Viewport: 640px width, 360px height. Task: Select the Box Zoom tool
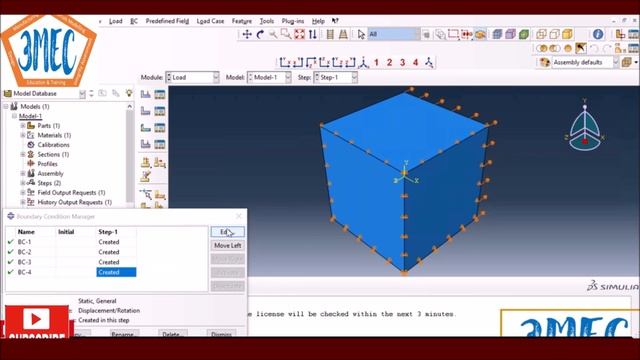(286, 34)
